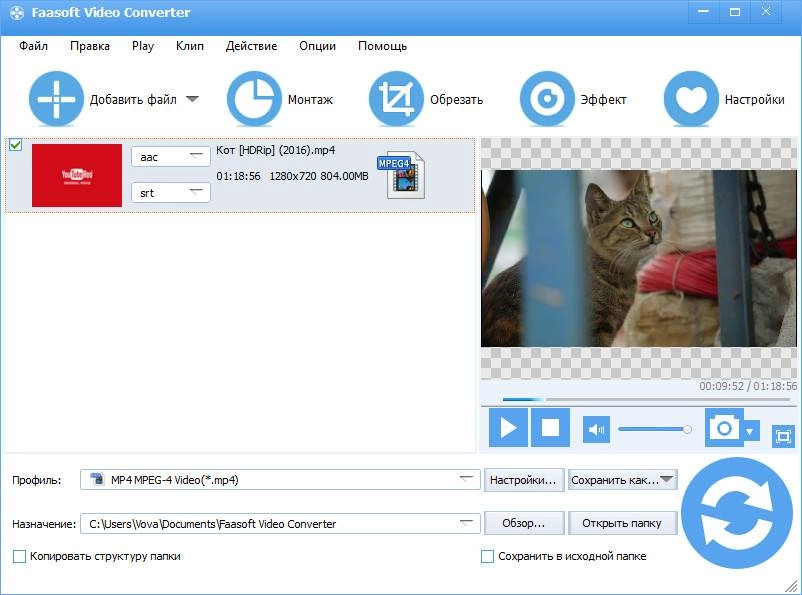Open the Опции menu
The height and width of the screenshot is (595, 802).
tap(318, 46)
